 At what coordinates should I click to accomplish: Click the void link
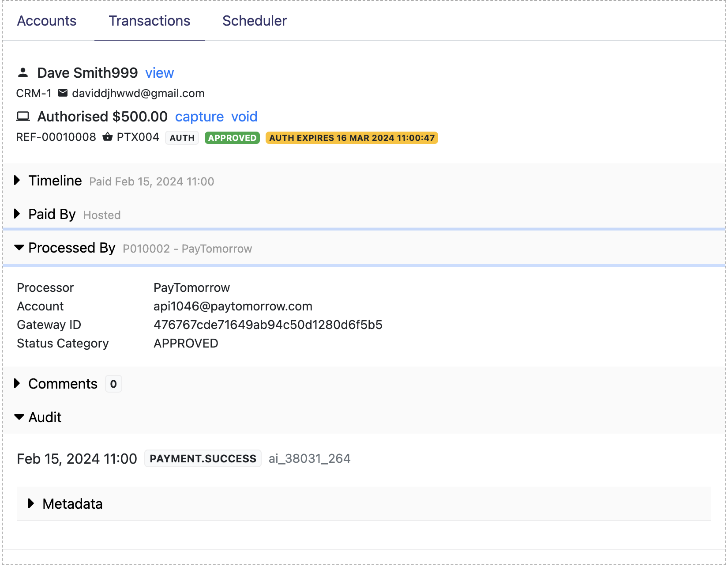click(x=244, y=117)
